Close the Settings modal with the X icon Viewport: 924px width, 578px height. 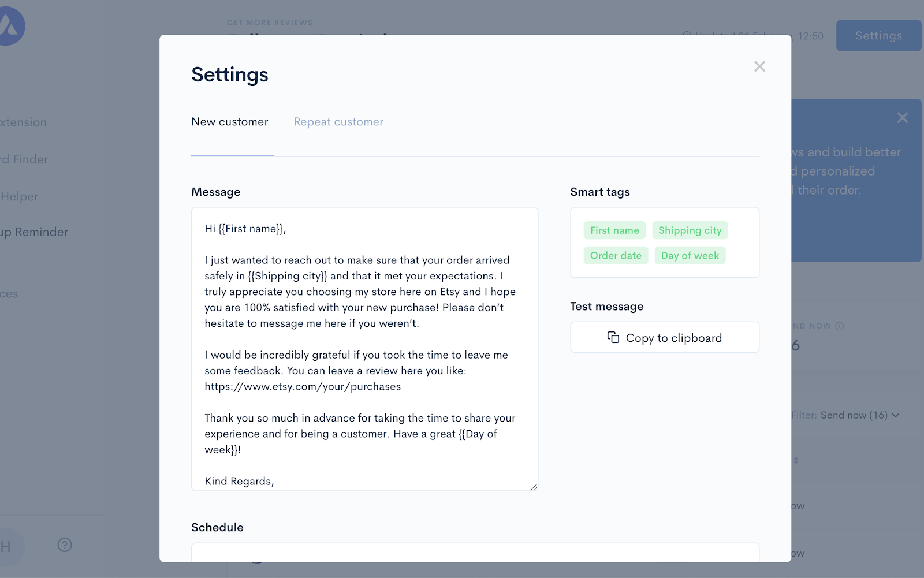(x=759, y=66)
